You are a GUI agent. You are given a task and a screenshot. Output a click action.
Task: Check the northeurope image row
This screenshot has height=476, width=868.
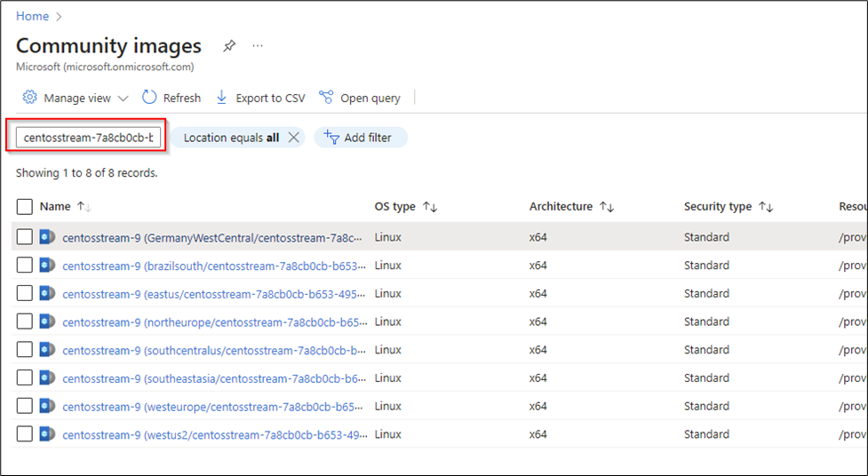click(x=24, y=321)
